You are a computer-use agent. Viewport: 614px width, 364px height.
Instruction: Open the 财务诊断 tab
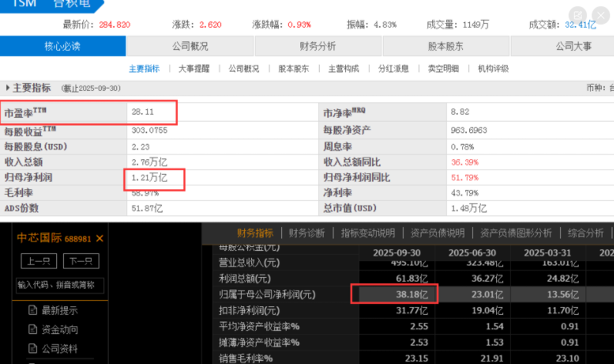click(307, 233)
